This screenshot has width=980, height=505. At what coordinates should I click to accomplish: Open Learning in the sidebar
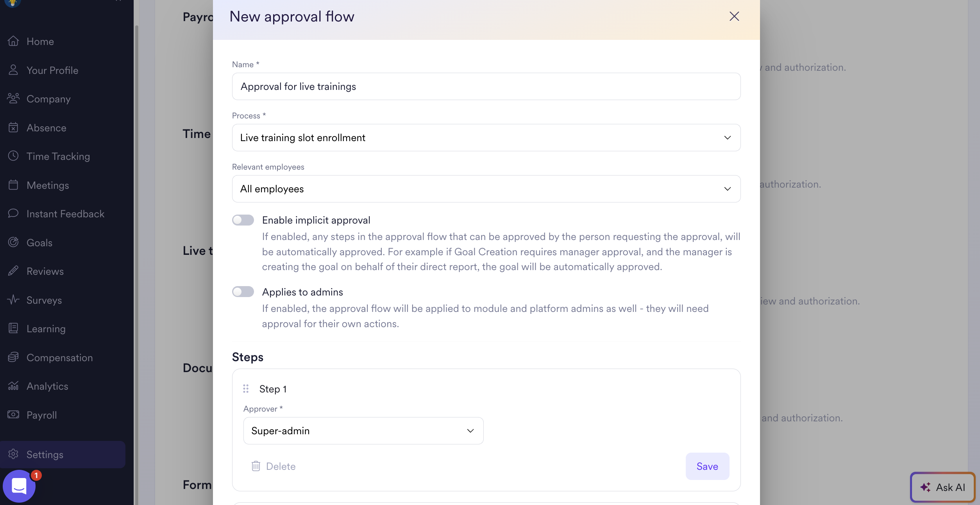point(46,329)
